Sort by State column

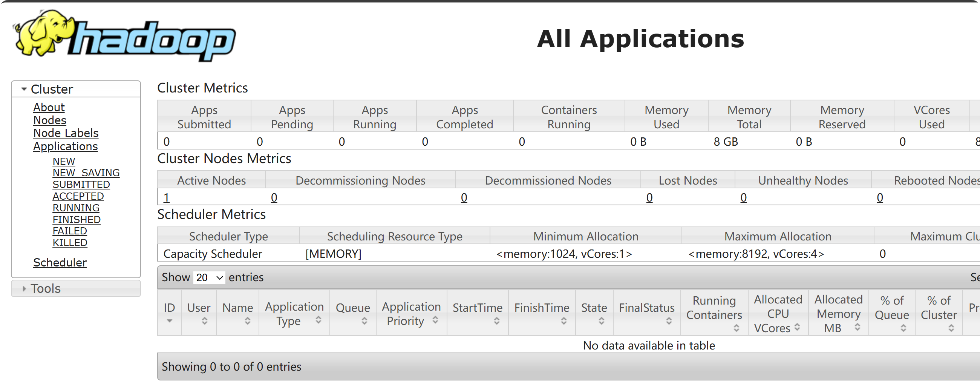click(x=594, y=313)
